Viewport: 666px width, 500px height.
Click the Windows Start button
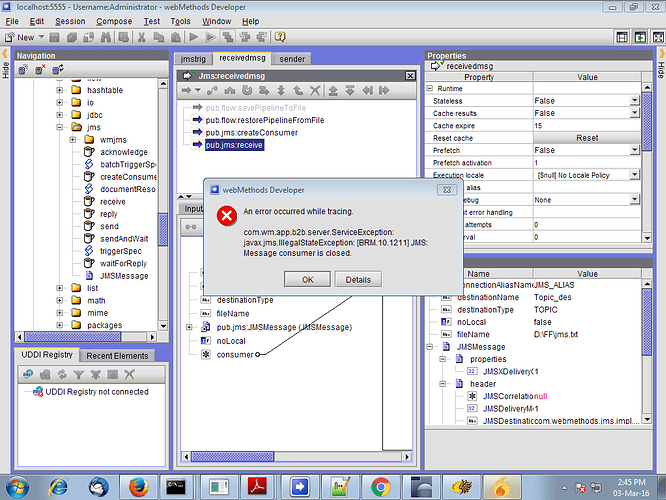tap(18, 487)
